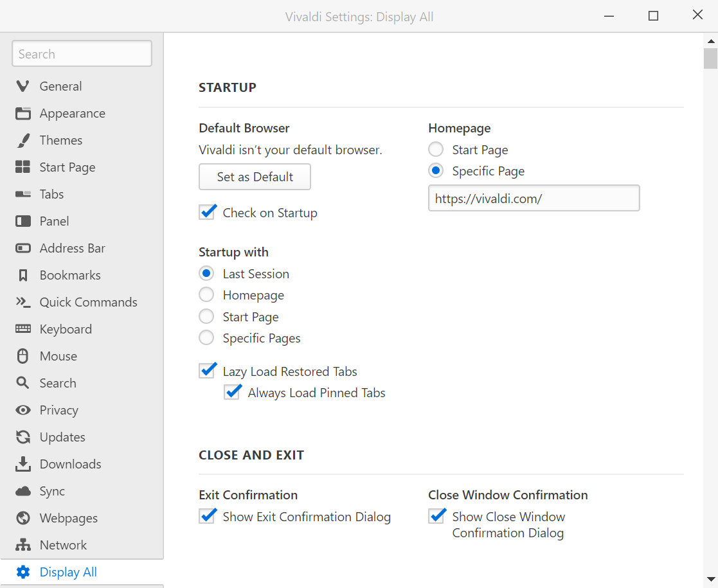Click the Vivaldi logo icon beside General
The width and height of the screenshot is (718, 588).
23,86
